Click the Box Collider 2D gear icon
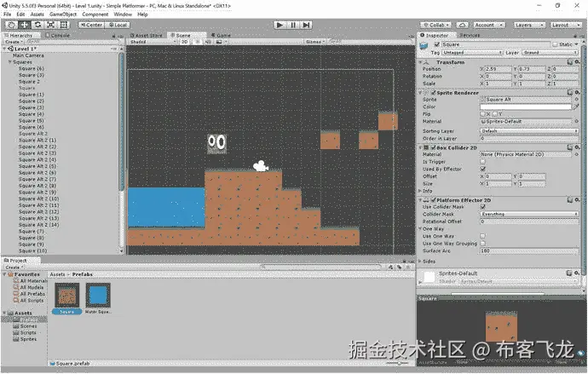588x374 pixels. 577,147
